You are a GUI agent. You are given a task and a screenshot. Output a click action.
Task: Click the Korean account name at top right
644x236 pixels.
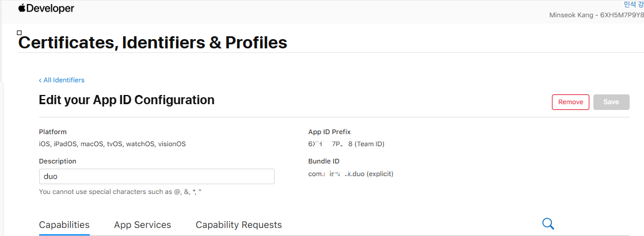(x=633, y=4)
